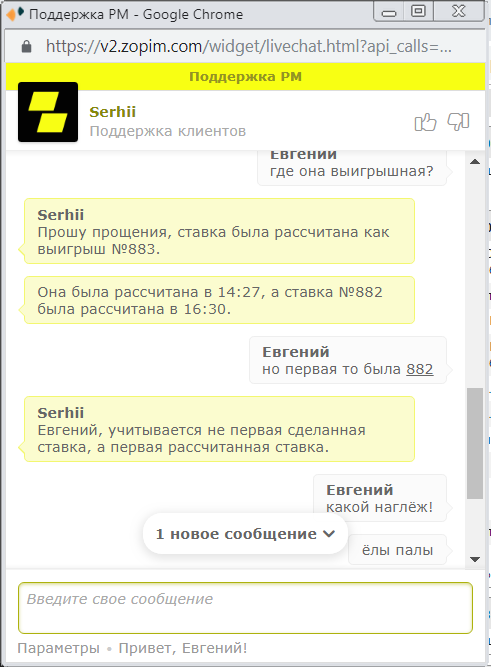The height and width of the screenshot is (667, 491).
Task: Click the scrollbar down arrow in chat
Action: (x=475, y=559)
